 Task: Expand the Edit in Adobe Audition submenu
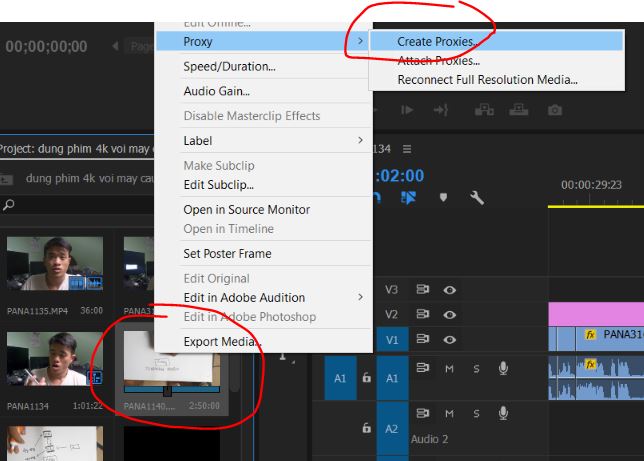tap(360, 297)
